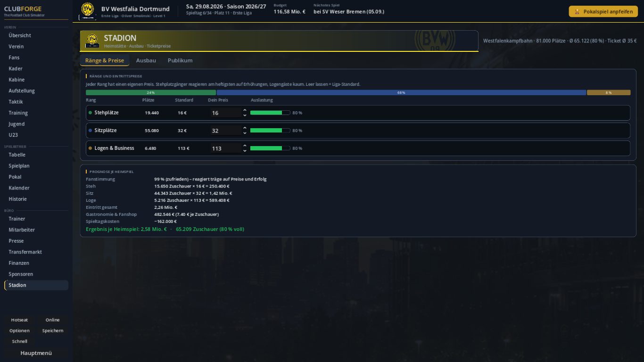The width and height of the screenshot is (644, 362).
Task: Click the Logen & Business price input field
Action: point(226,148)
